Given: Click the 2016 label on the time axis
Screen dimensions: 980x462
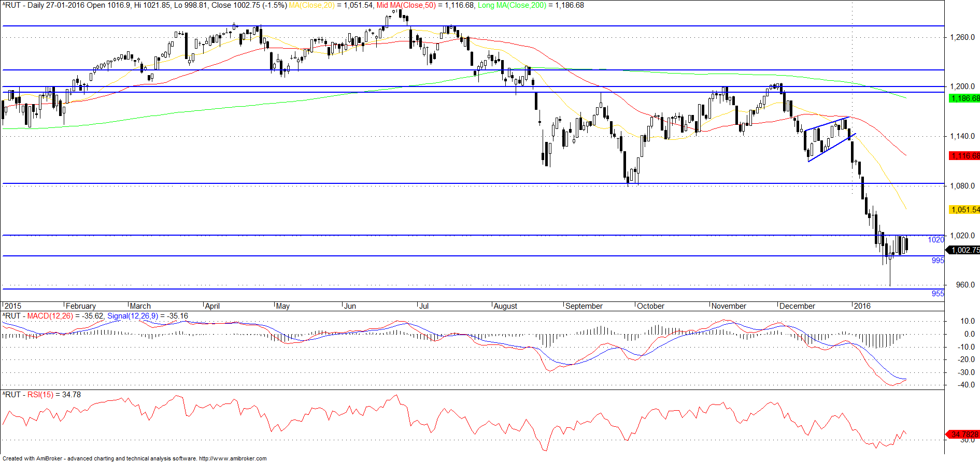Looking at the screenshot, I should click(x=862, y=306).
